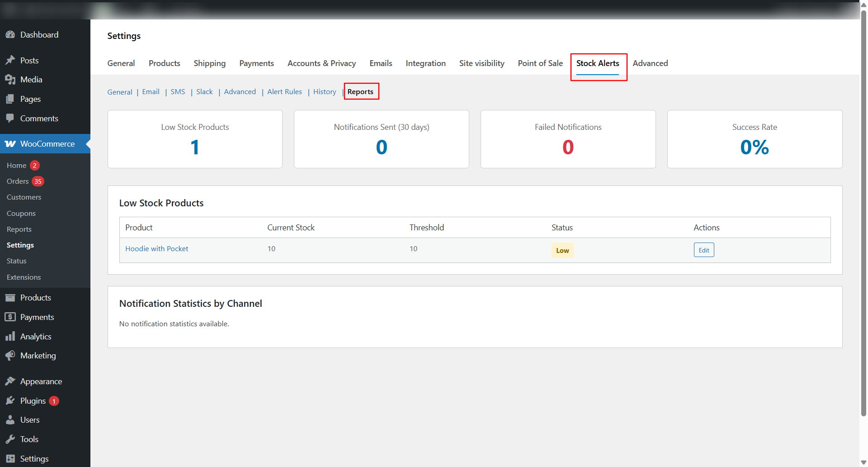Open Users via the person icon
This screenshot has height=467, width=868.
coord(11,419)
